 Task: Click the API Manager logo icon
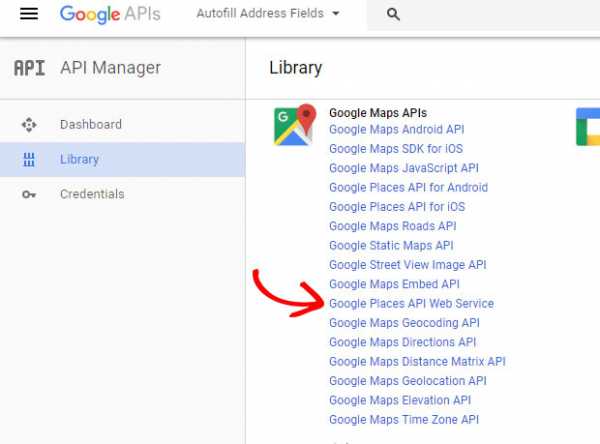[x=29, y=68]
